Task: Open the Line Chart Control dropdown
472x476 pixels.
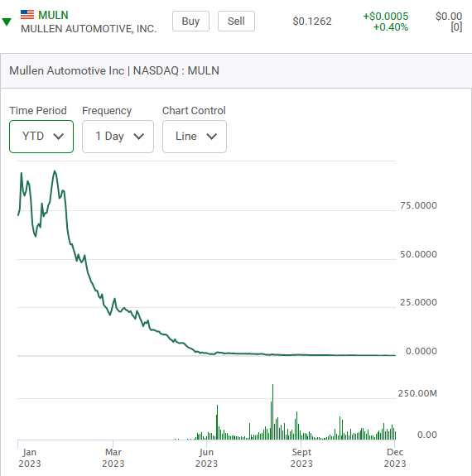Action: pos(195,137)
